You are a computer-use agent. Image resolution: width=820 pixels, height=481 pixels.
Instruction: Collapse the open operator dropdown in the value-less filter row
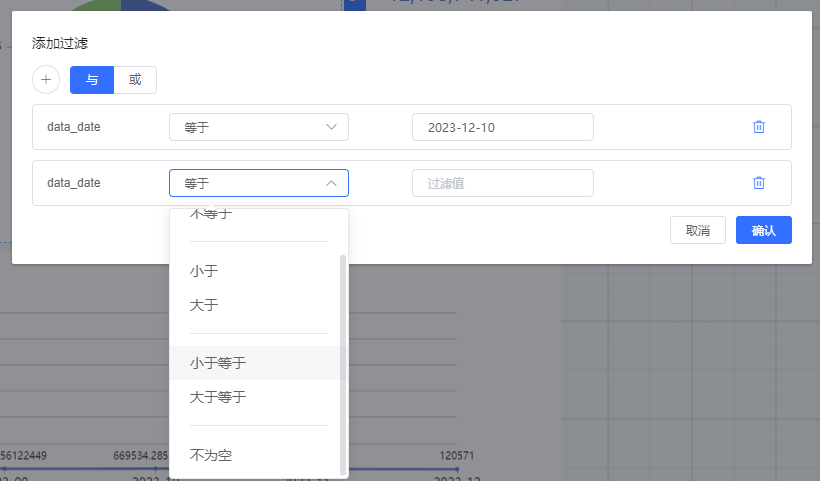pos(259,183)
